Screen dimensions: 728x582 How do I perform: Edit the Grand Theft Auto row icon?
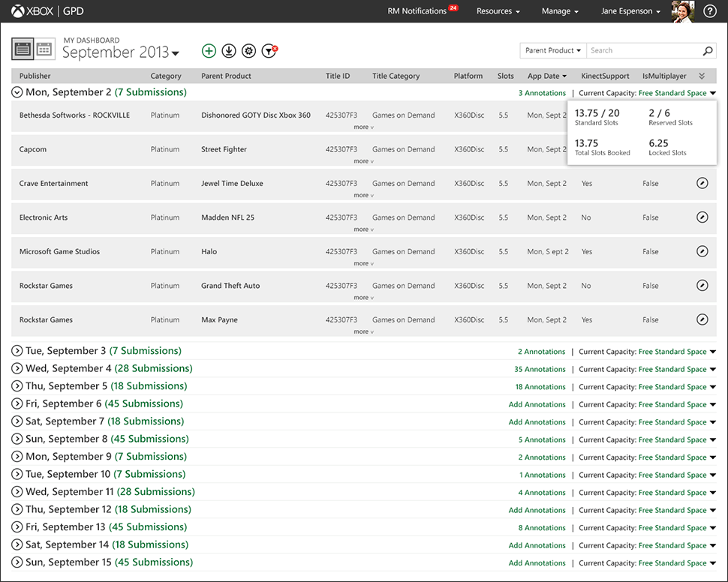702,286
